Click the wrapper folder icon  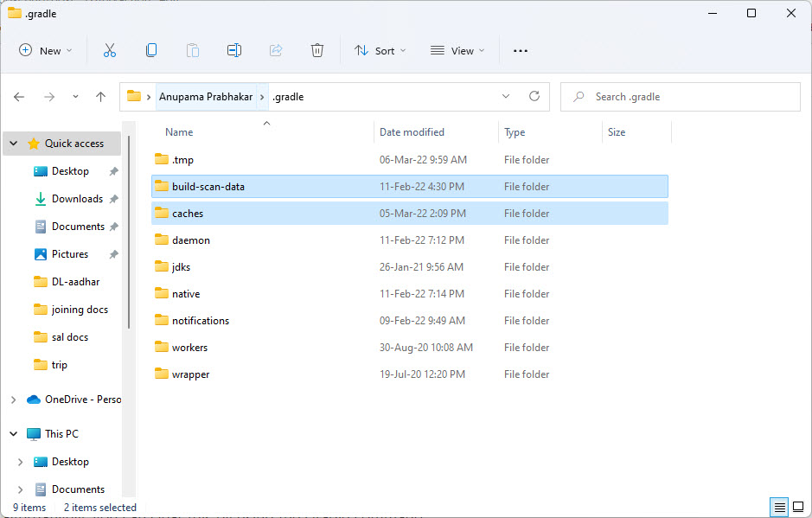coord(162,374)
